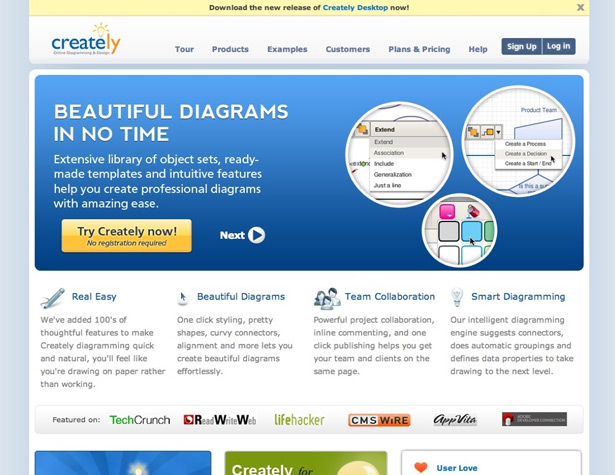Open the User Love heading

(x=457, y=468)
